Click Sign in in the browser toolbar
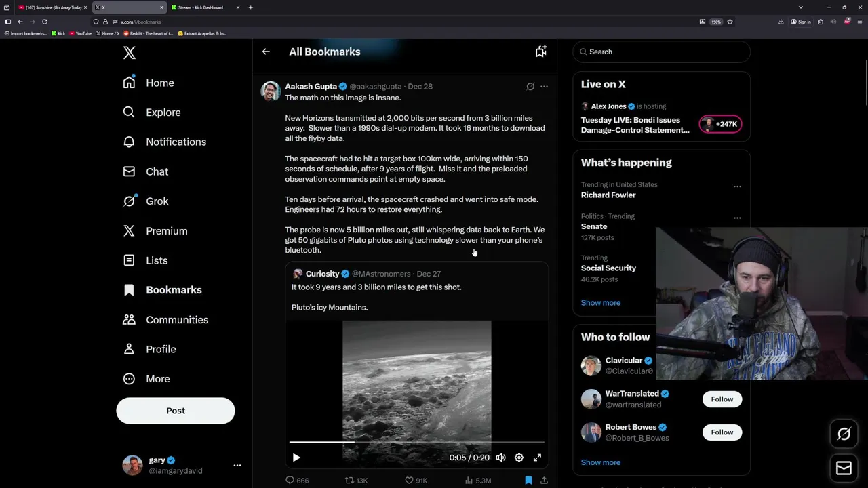The width and height of the screenshot is (868, 488). tap(801, 22)
